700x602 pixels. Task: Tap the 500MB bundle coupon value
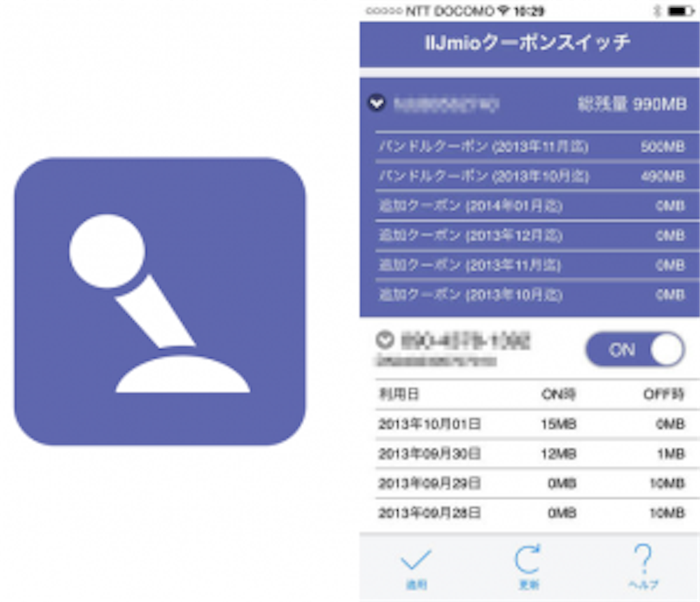[663, 146]
